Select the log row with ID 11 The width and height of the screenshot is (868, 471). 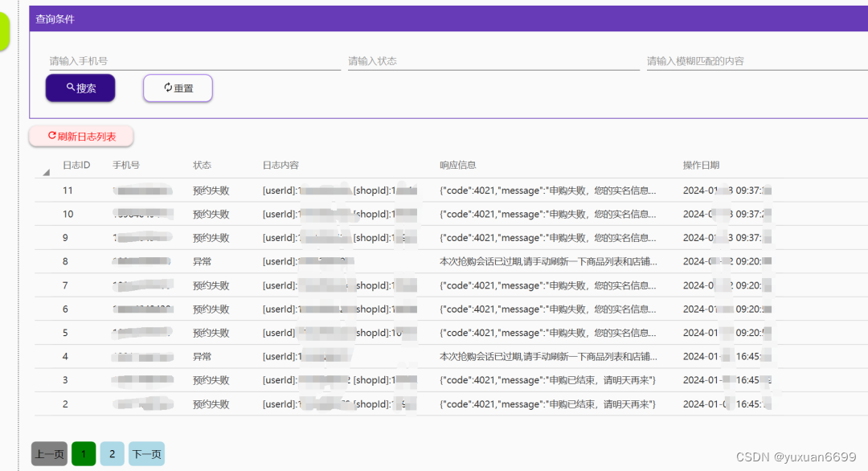(x=68, y=190)
